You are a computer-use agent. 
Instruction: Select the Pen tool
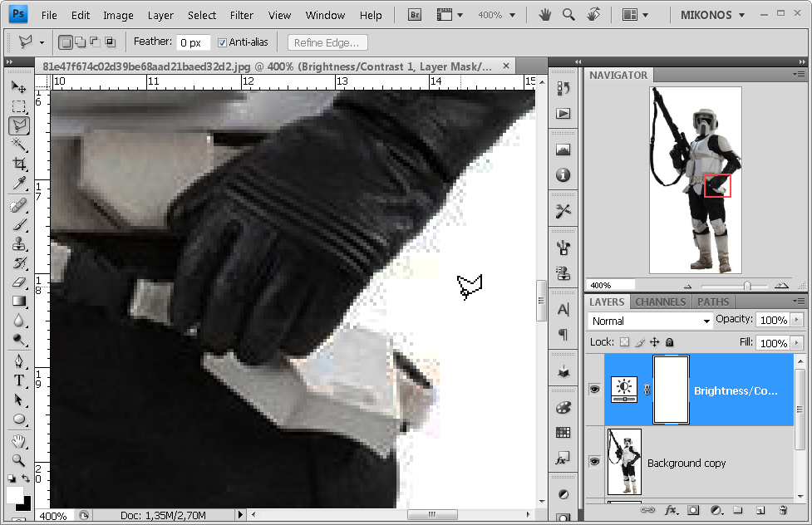coord(18,361)
